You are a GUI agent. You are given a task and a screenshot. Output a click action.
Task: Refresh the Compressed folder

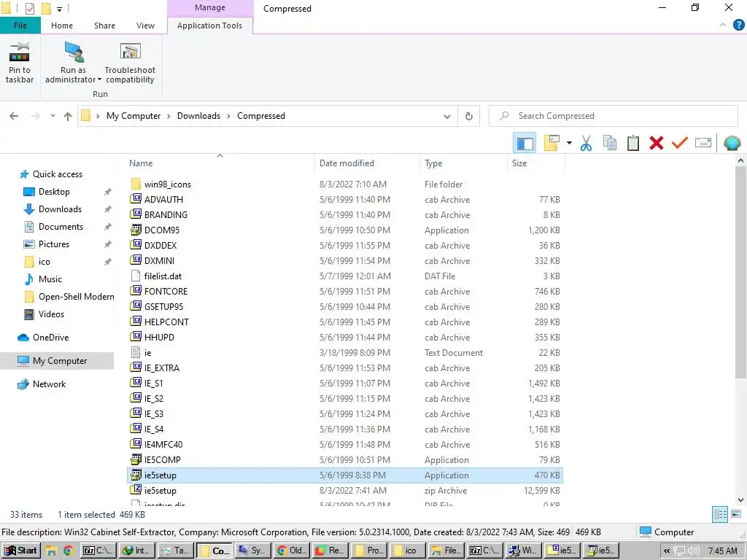pyautogui.click(x=469, y=116)
